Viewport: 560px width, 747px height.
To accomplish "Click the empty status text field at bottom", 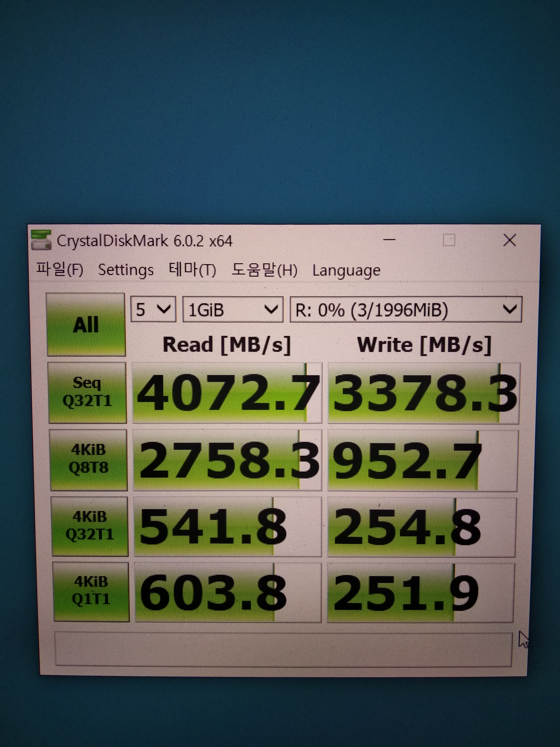I will (x=284, y=649).
